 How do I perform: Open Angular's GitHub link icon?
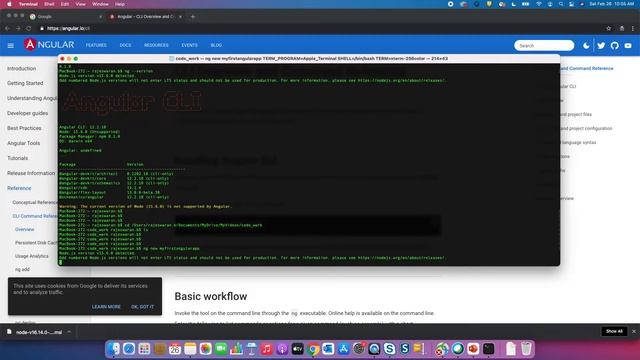614,45
